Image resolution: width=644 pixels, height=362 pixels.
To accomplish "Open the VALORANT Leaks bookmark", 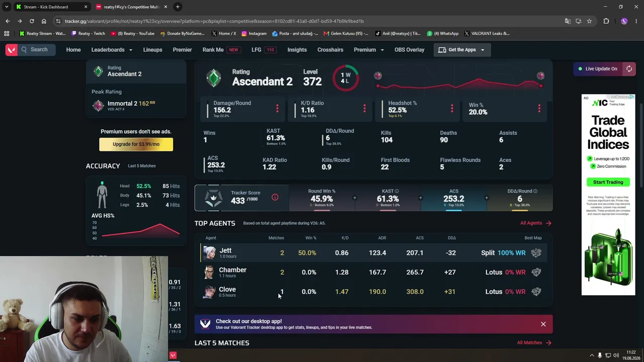I will click(x=487, y=34).
